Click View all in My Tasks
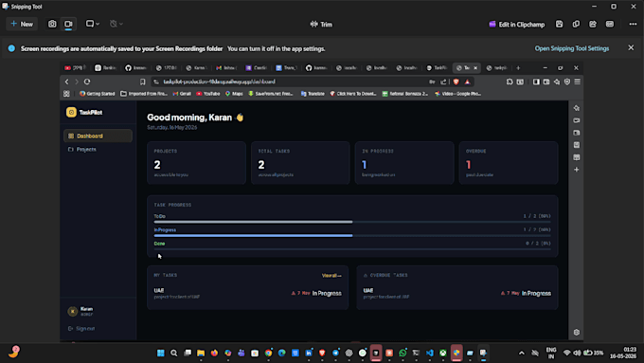This screenshot has height=363, width=644. tap(331, 276)
